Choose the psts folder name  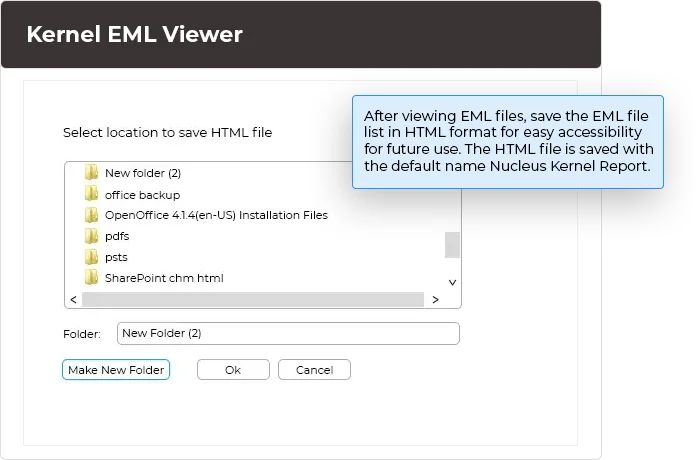click(116, 257)
